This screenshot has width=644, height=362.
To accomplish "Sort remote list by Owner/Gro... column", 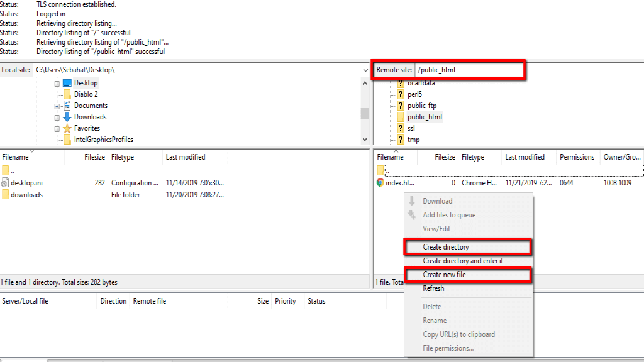I will pos(622,157).
